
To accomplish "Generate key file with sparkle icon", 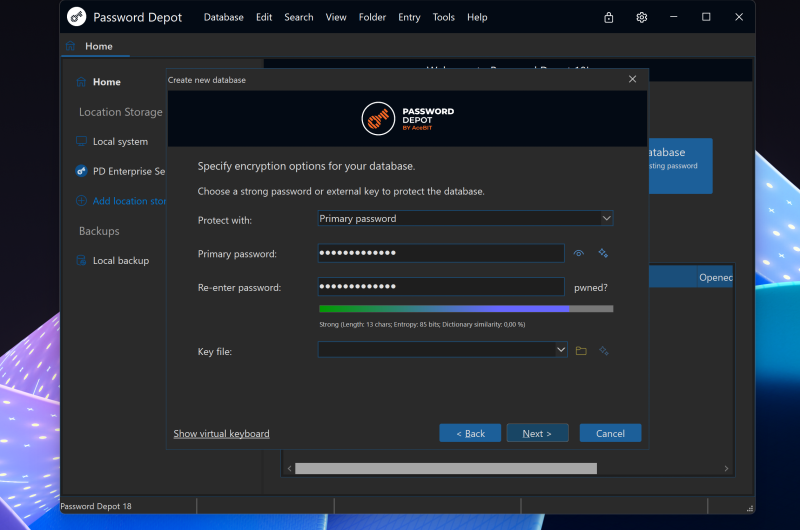I will point(604,350).
